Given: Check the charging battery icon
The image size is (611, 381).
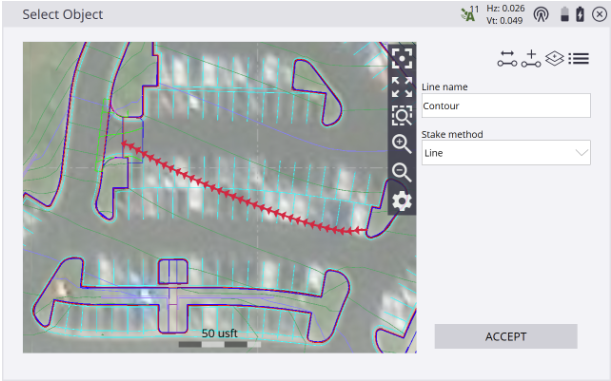Looking at the screenshot, I should point(580,14).
